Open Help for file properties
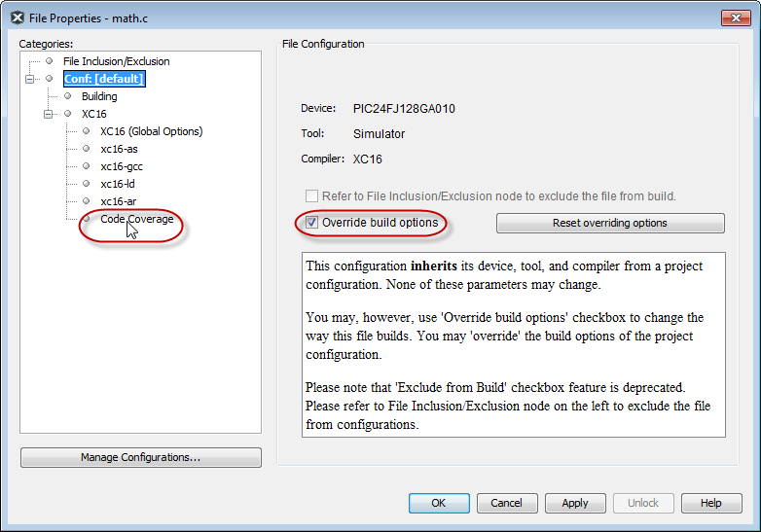The width and height of the screenshot is (761, 532). pos(711,503)
